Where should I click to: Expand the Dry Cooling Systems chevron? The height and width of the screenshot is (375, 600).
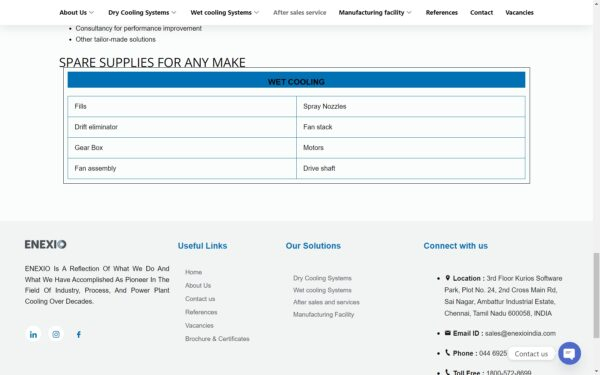174,13
